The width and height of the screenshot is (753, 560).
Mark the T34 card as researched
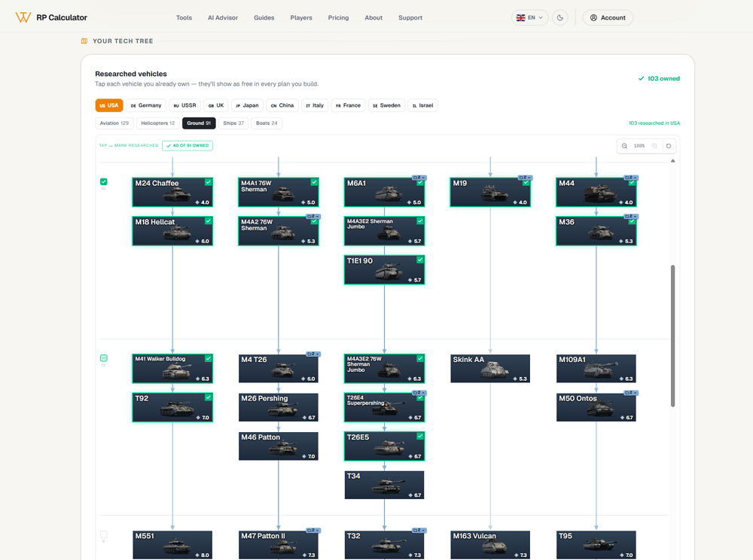384,485
